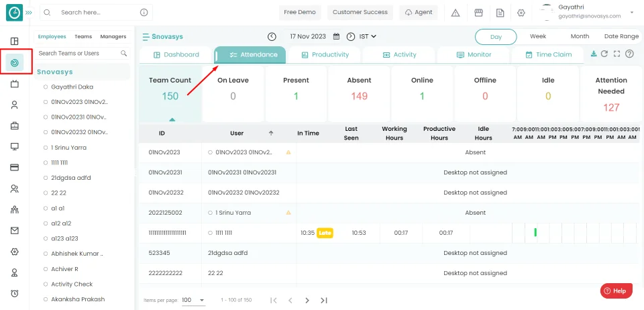The width and height of the screenshot is (644, 310).
Task: Open the activity tracker icon in sidebar
Action: point(14,62)
